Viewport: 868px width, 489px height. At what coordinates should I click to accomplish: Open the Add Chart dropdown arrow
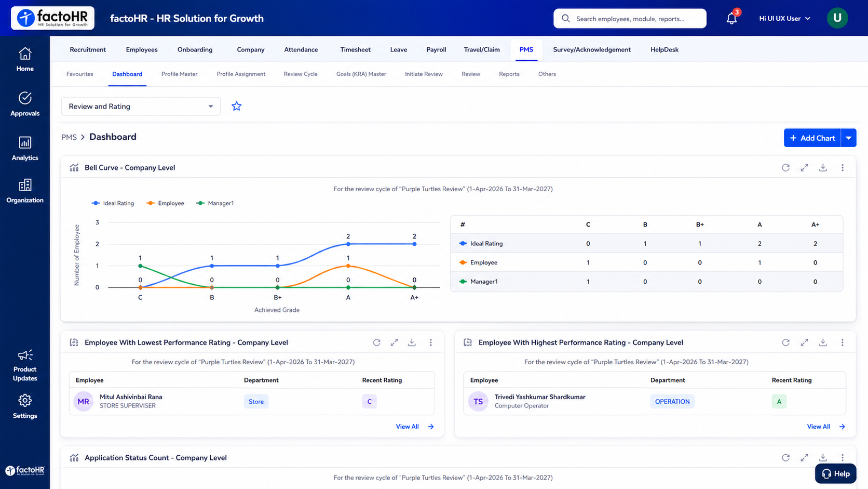[849, 138]
